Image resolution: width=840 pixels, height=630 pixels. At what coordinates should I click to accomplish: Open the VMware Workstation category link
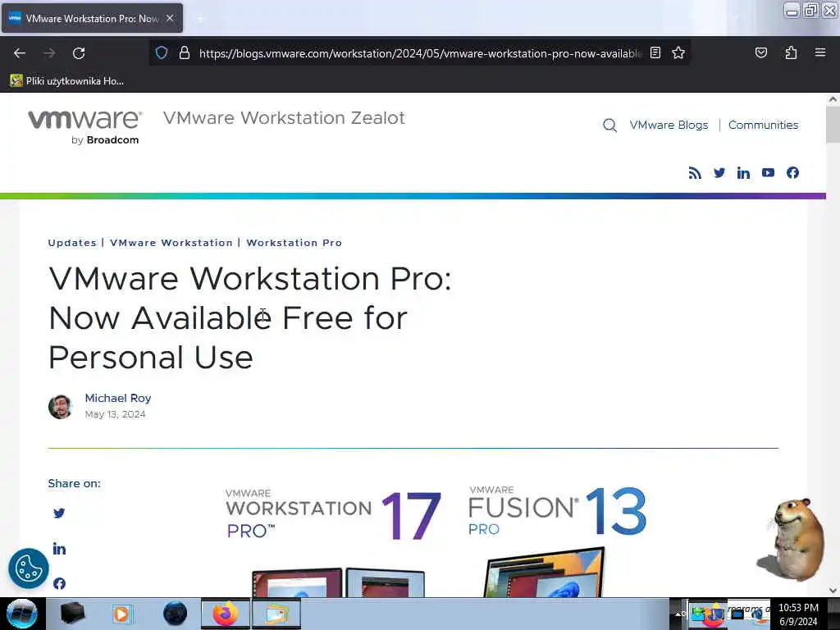(171, 243)
